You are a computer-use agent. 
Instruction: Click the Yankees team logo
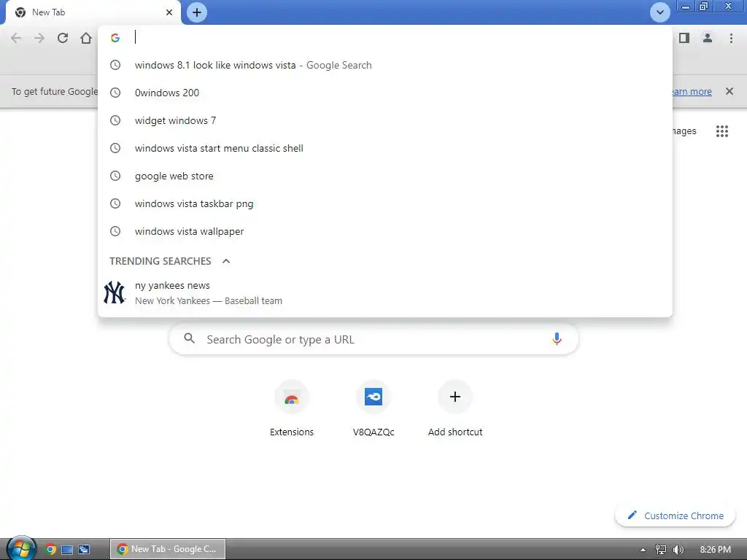point(115,293)
